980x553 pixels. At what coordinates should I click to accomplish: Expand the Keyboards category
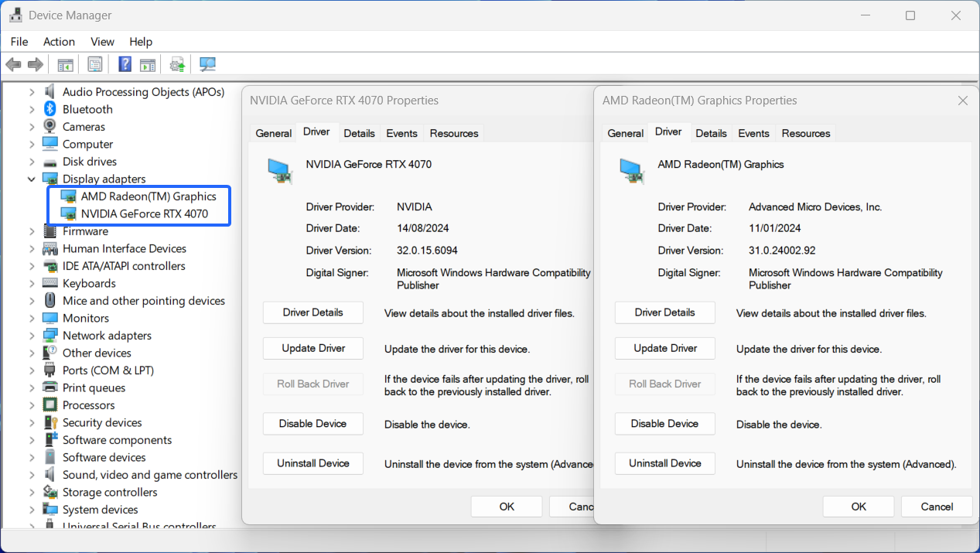coord(32,283)
